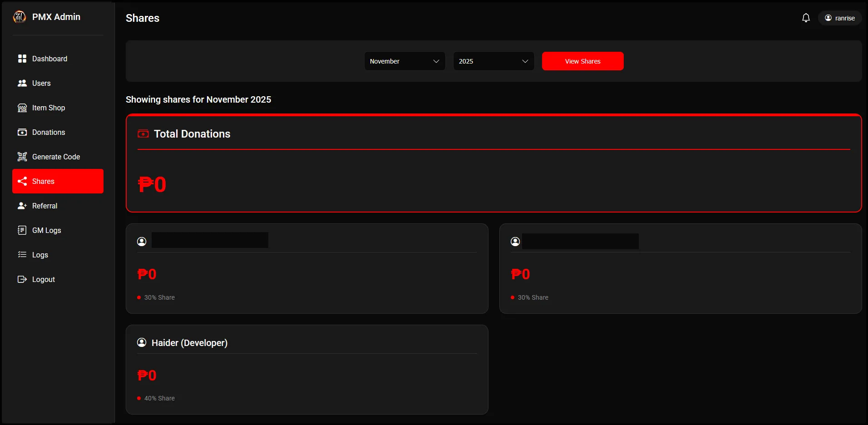The width and height of the screenshot is (868, 425).
Task: Select the active Shares menu item
Action: click(x=58, y=181)
